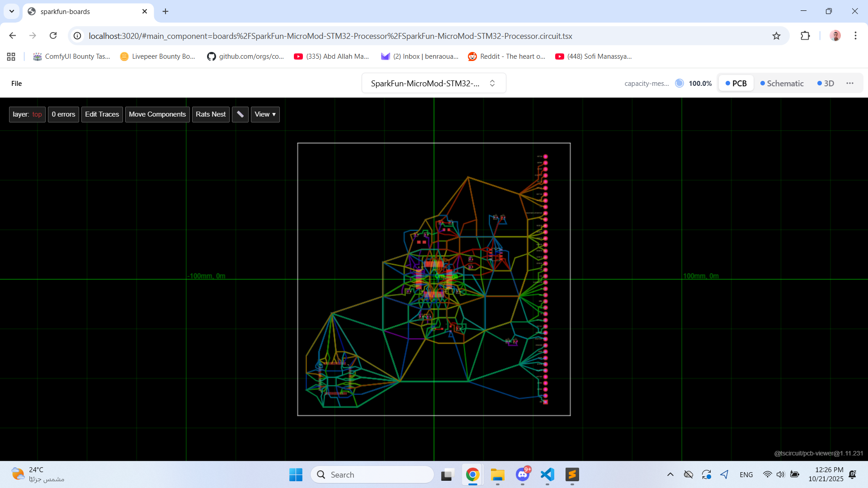Open the View dropdown menu
This screenshot has width=868, height=488.
click(265, 114)
